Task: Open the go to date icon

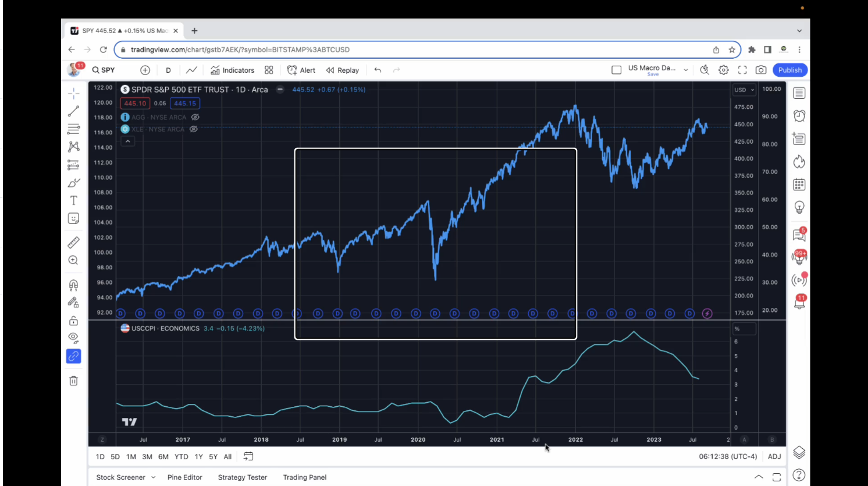Action: click(248, 456)
